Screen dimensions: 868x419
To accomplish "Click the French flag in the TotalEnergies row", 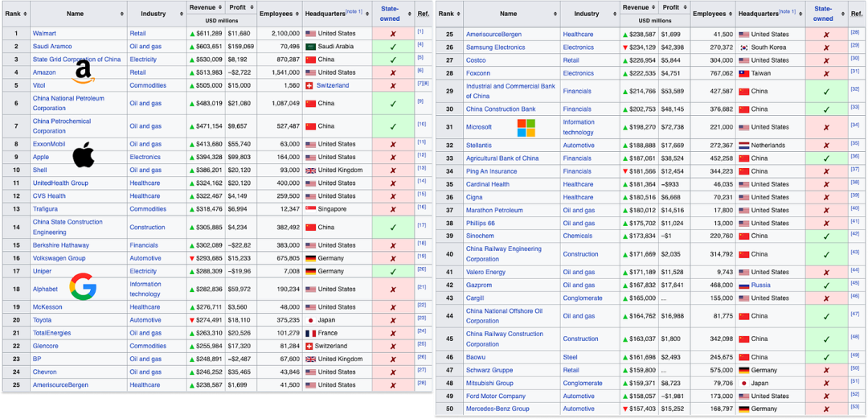I will pos(310,333).
